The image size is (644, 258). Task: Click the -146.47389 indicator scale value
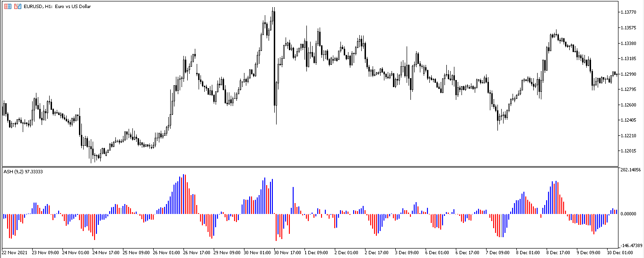pos(631,245)
